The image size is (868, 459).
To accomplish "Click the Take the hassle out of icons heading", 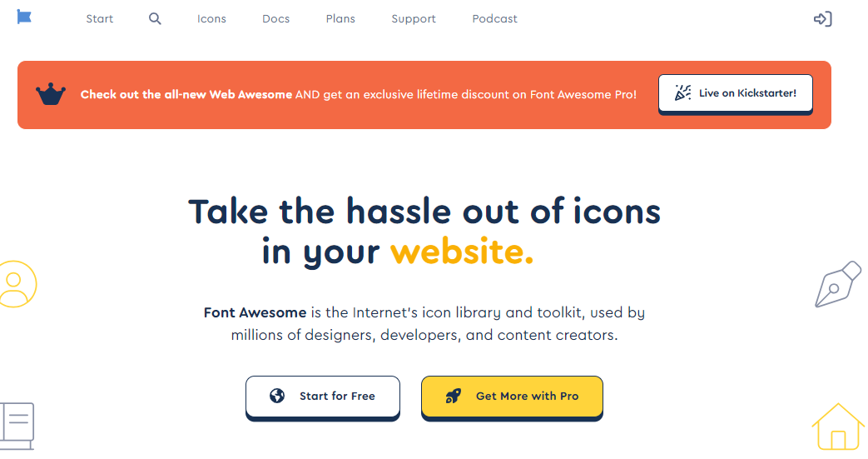I will pos(424,232).
